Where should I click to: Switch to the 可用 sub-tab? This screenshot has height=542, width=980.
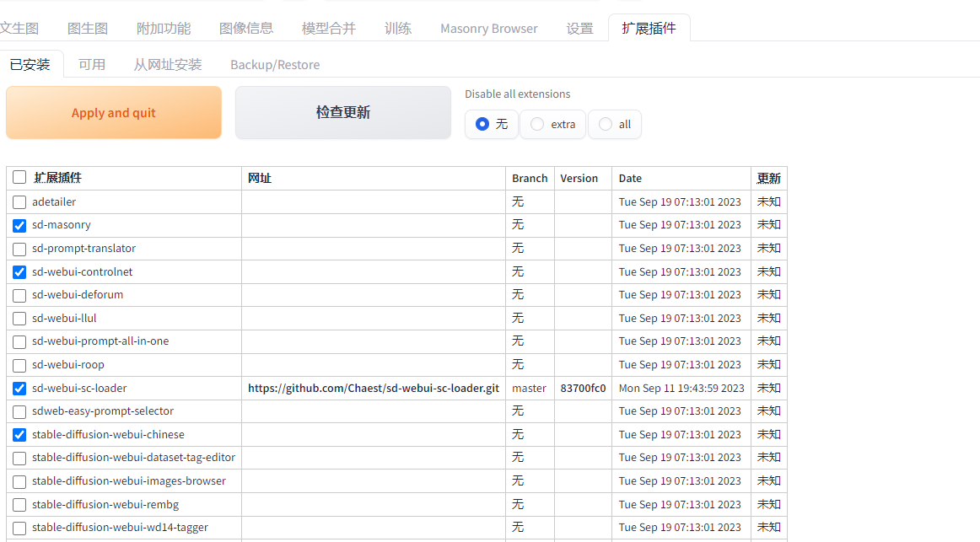click(91, 64)
